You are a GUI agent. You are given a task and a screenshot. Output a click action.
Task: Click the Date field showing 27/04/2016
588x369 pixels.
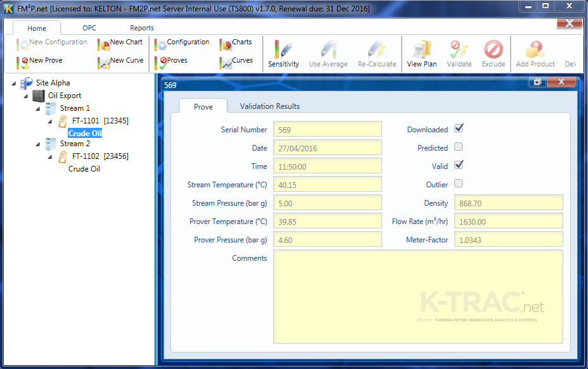coord(328,148)
